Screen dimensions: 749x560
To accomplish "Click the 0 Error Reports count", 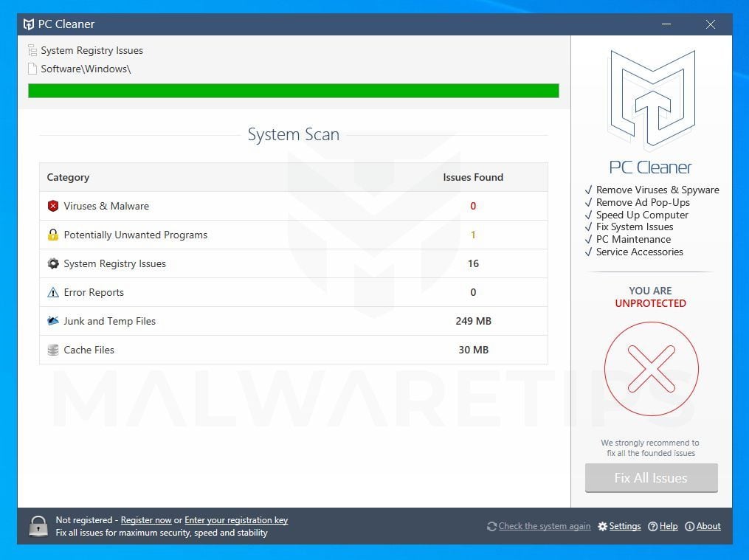I will click(473, 292).
